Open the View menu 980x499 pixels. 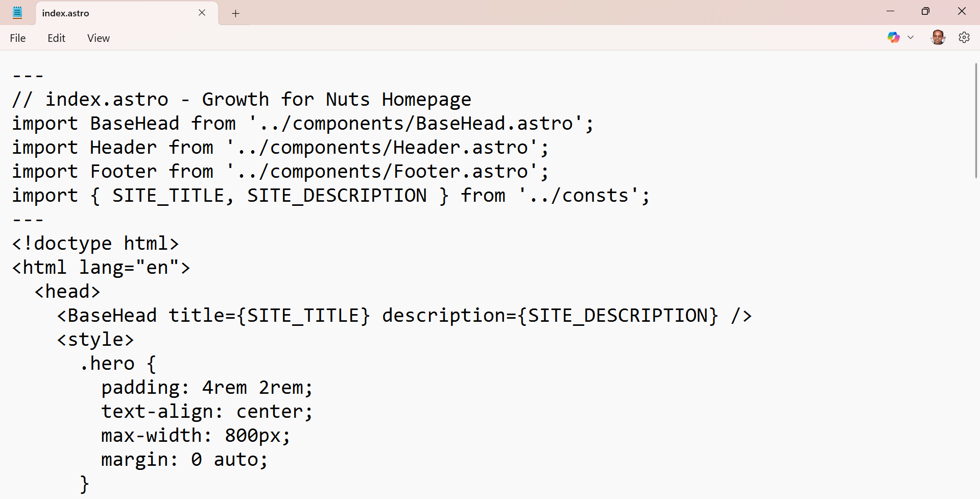click(98, 38)
